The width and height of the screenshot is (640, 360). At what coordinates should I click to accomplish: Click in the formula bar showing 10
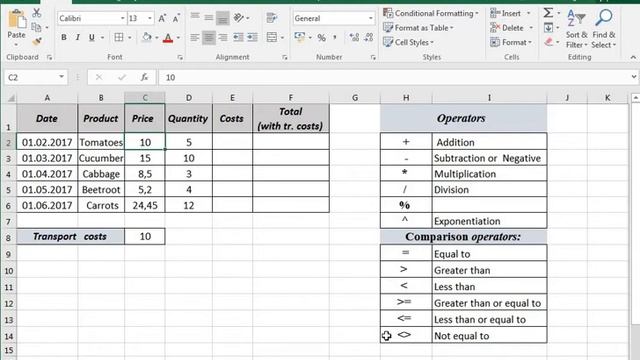(394, 77)
